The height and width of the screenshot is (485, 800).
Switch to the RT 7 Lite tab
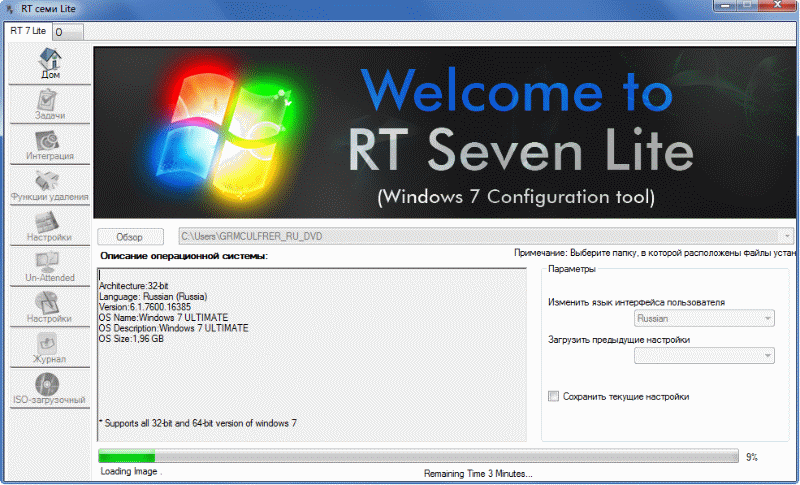pyautogui.click(x=28, y=31)
